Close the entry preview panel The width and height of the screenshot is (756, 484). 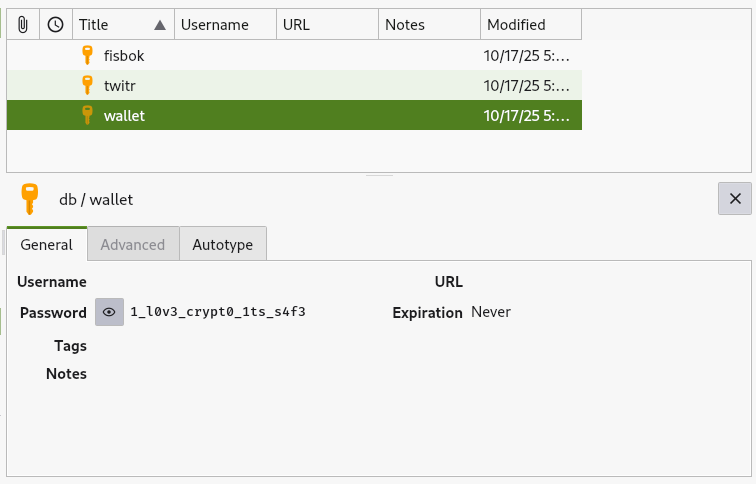[735, 199]
